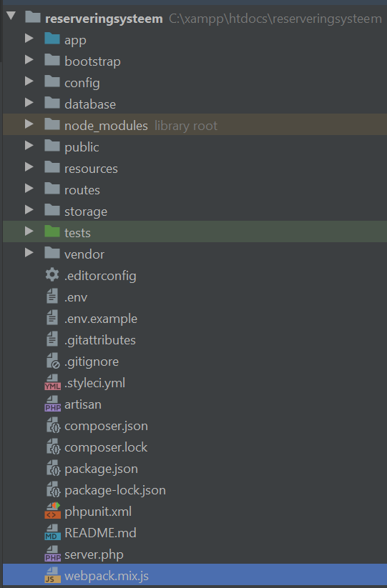Click the blue app folder icon

tap(52, 39)
